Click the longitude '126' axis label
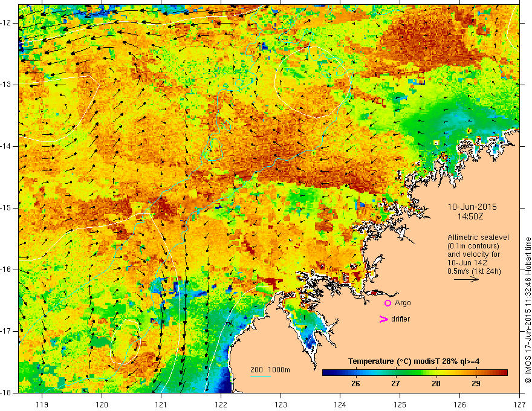 pyautogui.click(x=459, y=404)
